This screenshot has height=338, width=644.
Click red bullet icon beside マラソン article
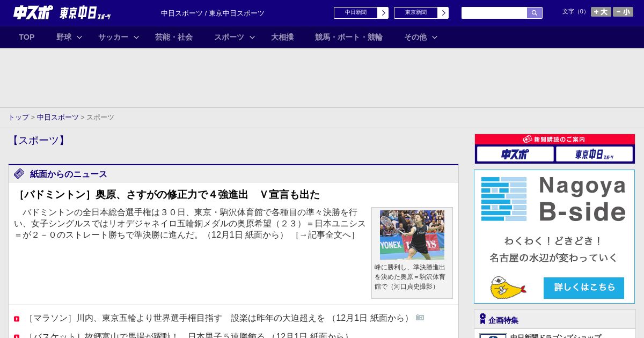(17, 319)
